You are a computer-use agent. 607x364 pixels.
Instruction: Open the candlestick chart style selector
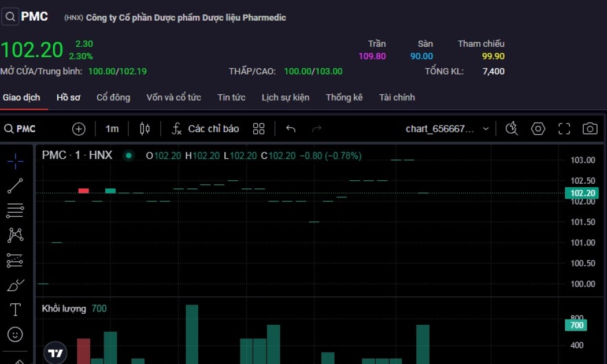(x=145, y=129)
